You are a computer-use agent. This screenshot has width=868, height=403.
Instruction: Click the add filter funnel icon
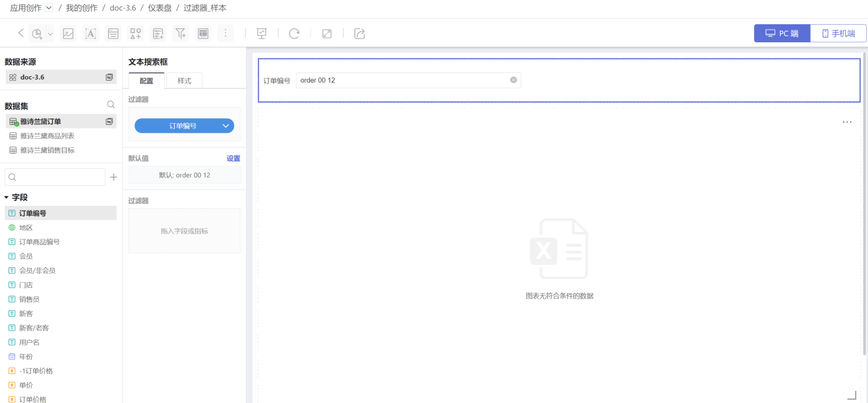[x=180, y=34]
